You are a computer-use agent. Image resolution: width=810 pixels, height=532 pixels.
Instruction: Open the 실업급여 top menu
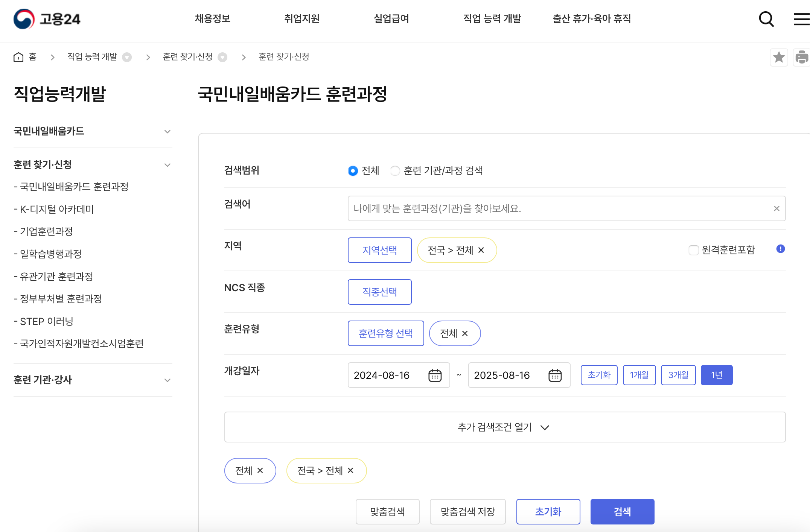pyautogui.click(x=391, y=18)
